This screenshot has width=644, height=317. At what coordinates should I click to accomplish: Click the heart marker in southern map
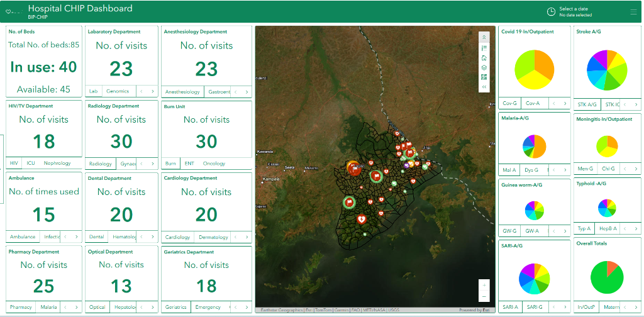coord(362,220)
